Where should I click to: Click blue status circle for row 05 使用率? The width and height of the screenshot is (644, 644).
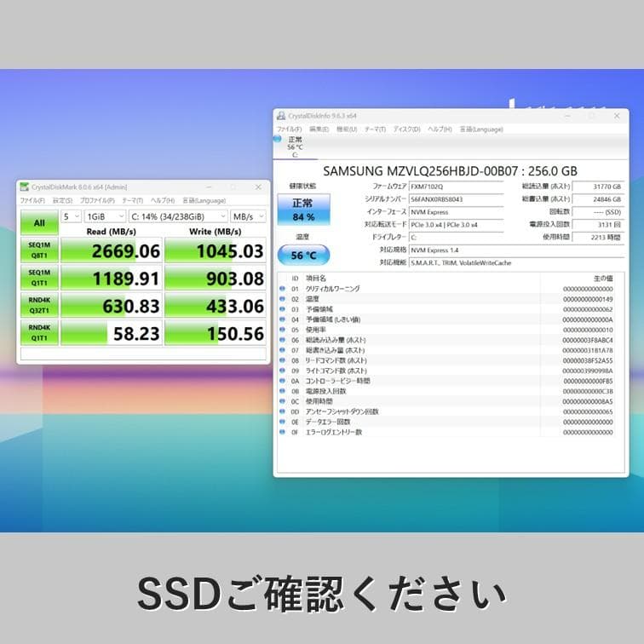coord(282,330)
